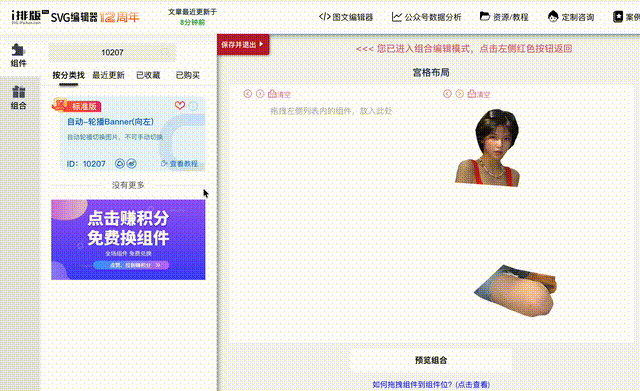Click the left arrow icon in left grid cell
Viewport: 640px width, 391px height.
pyautogui.click(x=248, y=94)
